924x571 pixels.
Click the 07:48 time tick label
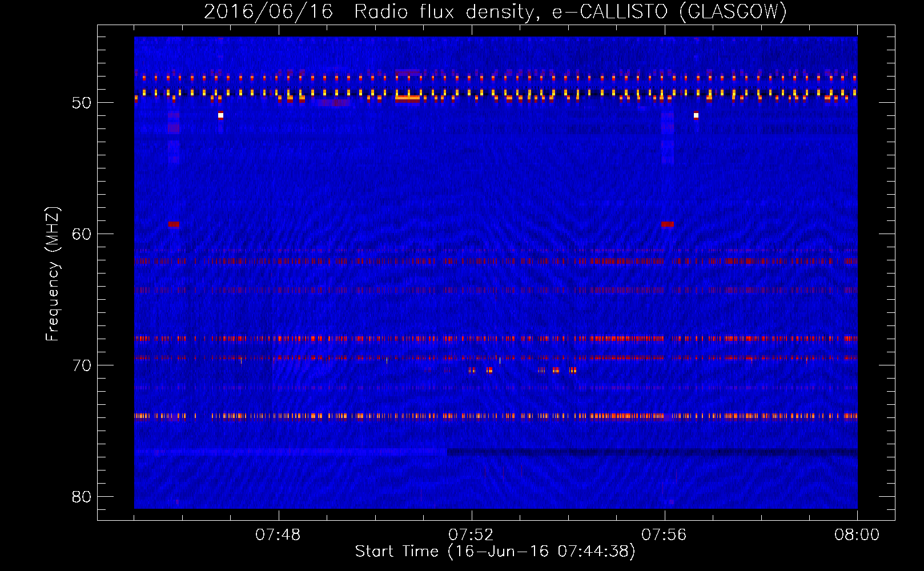point(278,535)
